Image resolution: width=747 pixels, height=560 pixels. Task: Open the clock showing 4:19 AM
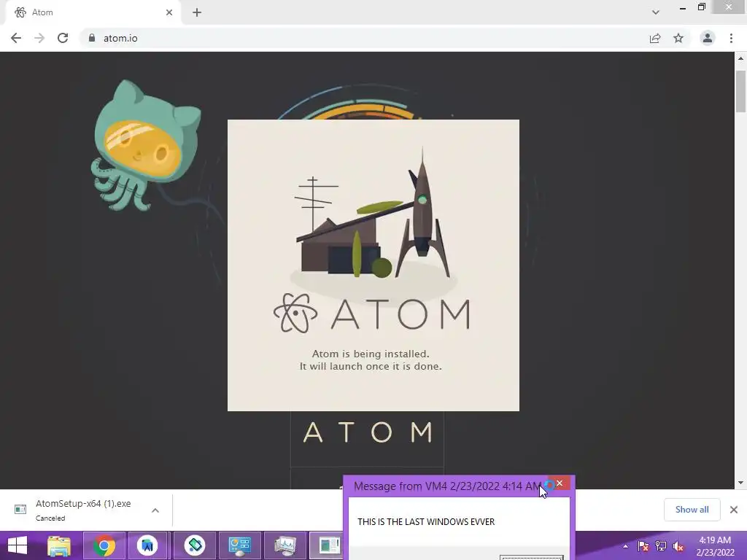pyautogui.click(x=715, y=546)
